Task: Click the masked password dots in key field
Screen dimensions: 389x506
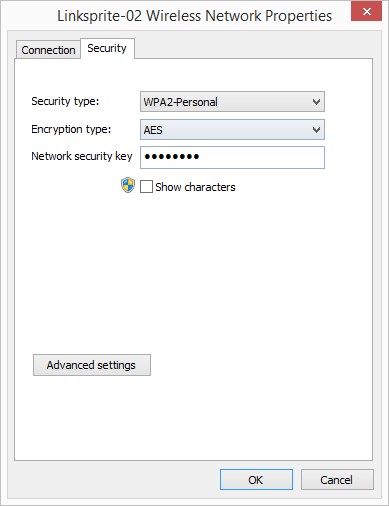Action: click(x=172, y=156)
